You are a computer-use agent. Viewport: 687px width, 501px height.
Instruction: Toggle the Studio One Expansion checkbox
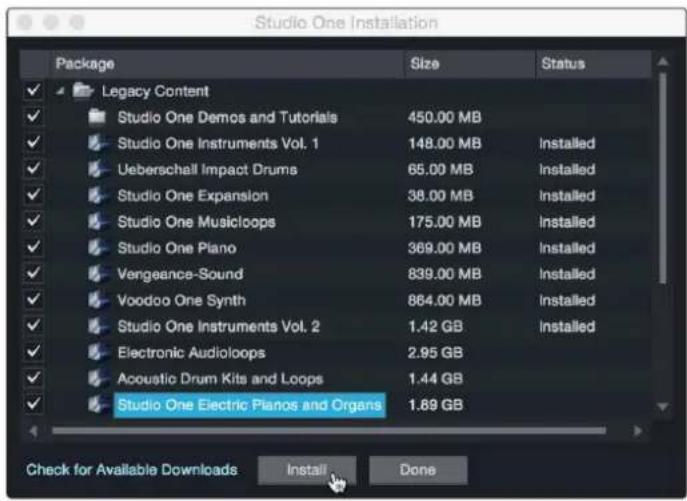[x=33, y=195]
